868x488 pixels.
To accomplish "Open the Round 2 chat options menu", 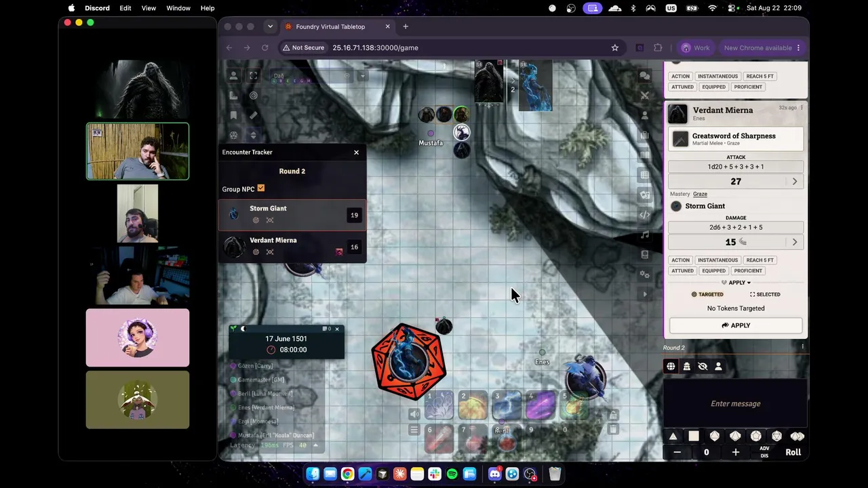I will coord(802,347).
